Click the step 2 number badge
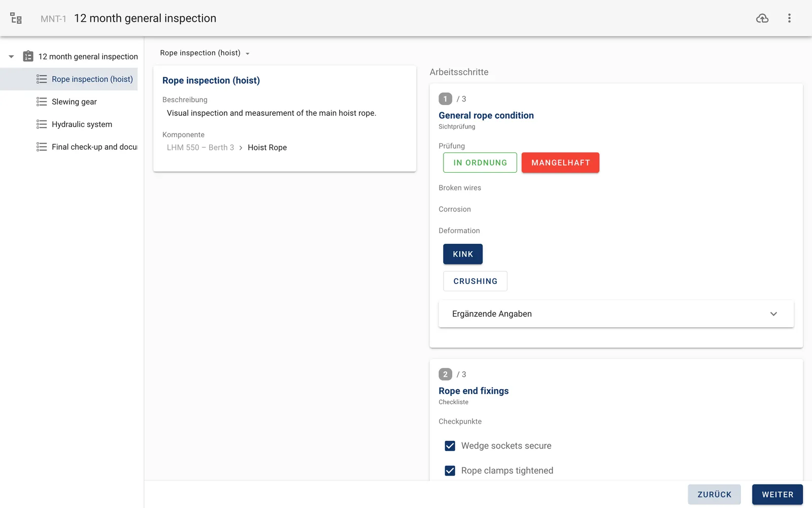This screenshot has width=812, height=508. (x=445, y=374)
